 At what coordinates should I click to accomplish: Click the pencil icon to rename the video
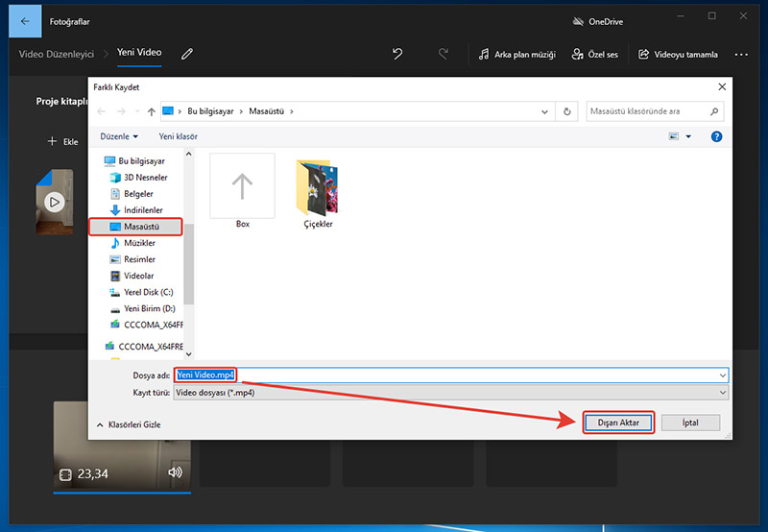point(187,54)
